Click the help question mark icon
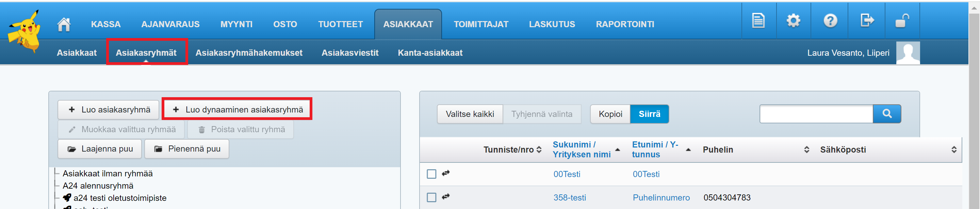The height and width of the screenshot is (209, 980). [830, 21]
